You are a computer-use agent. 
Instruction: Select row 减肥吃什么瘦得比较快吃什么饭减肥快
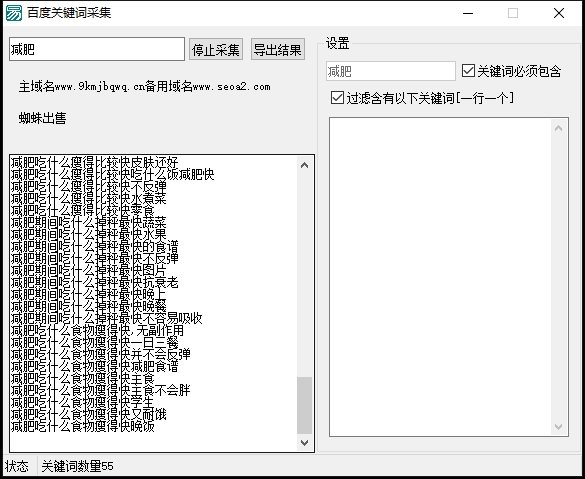pyautogui.click(x=112, y=175)
